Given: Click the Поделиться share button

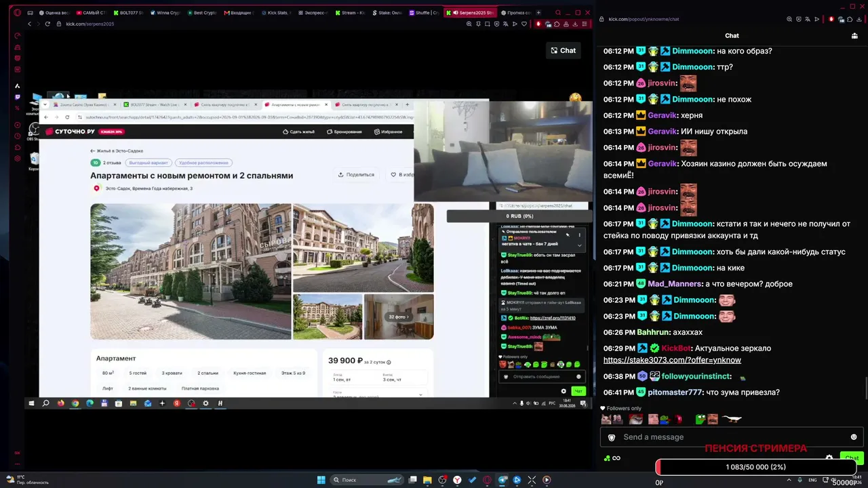Looking at the screenshot, I should (356, 175).
